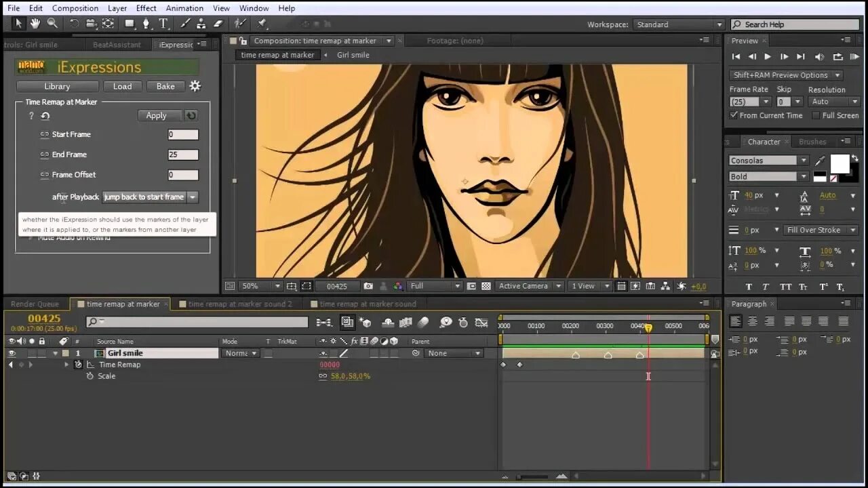Open the Graph Editor
Screen dimensions: 868x488
481,323
